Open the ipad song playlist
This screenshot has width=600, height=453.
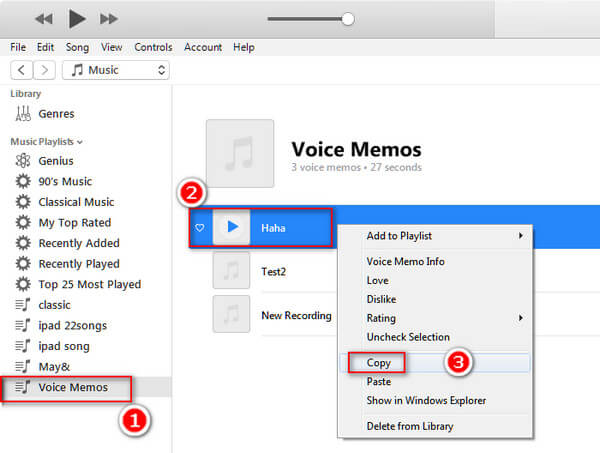(x=64, y=347)
